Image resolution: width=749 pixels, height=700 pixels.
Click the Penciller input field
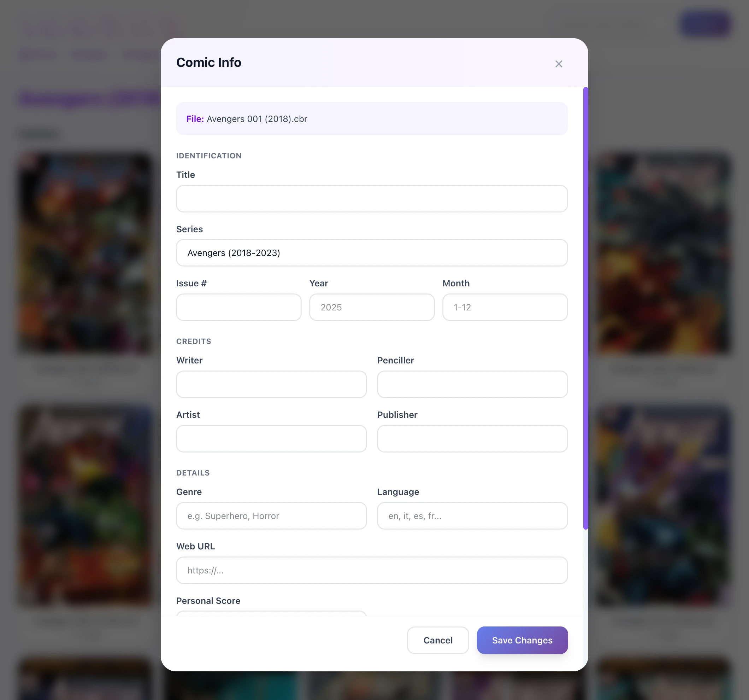(472, 384)
